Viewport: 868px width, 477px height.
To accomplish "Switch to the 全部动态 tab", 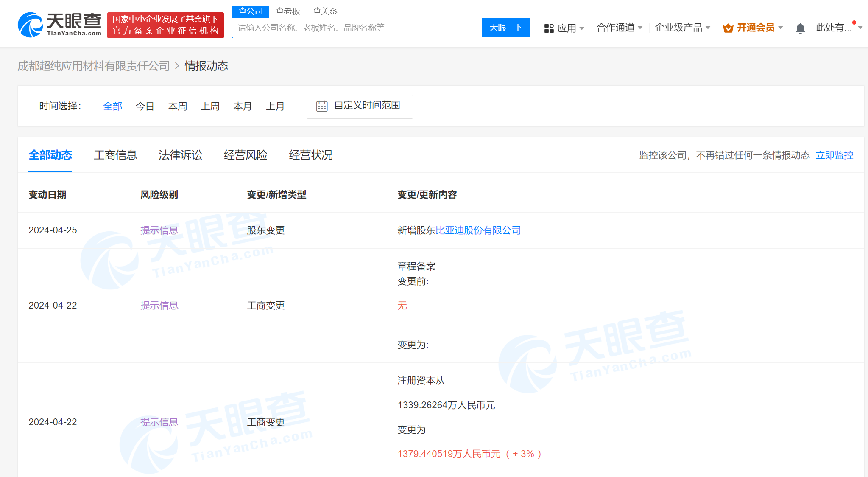I will (x=50, y=155).
